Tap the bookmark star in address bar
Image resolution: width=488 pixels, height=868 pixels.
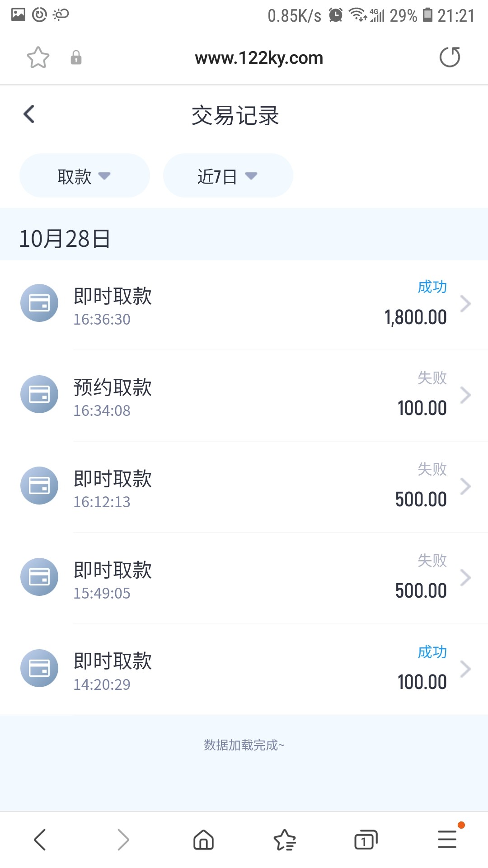tap(38, 57)
